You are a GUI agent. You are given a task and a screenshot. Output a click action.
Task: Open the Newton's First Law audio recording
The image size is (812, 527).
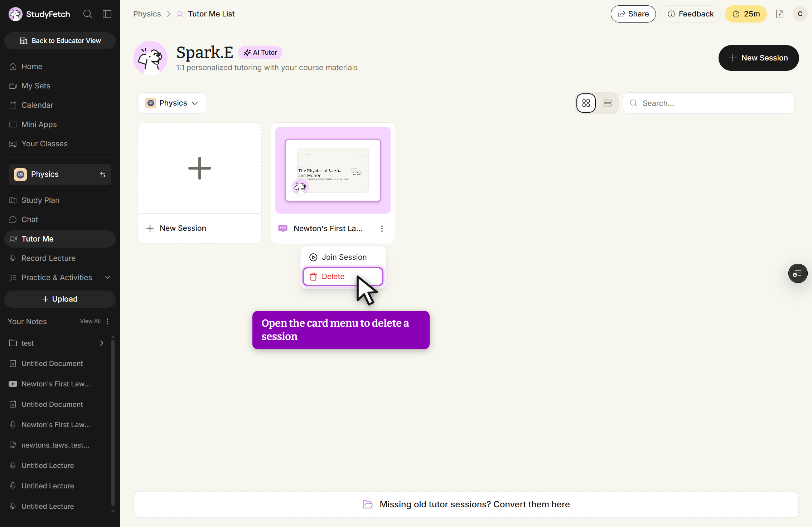tap(57, 425)
